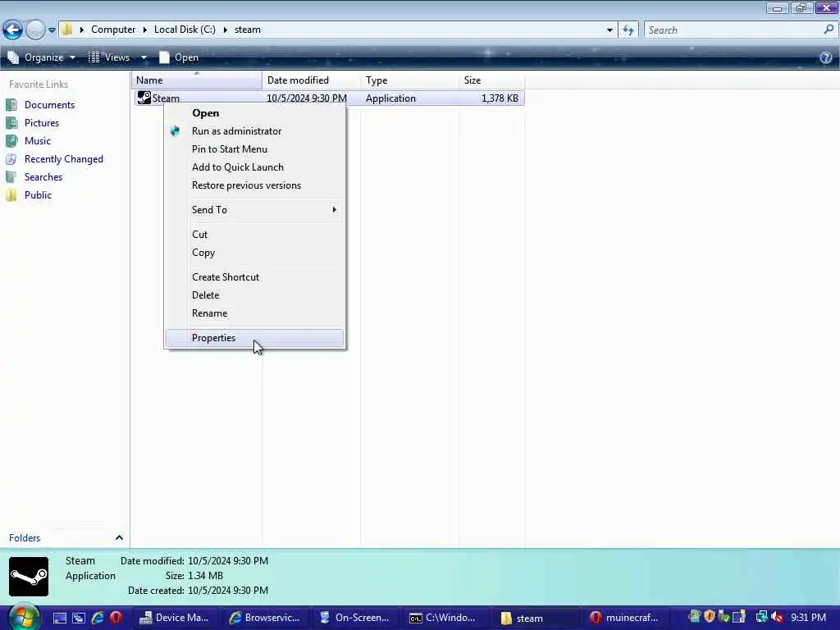Click the Open toolbar button

point(179,57)
